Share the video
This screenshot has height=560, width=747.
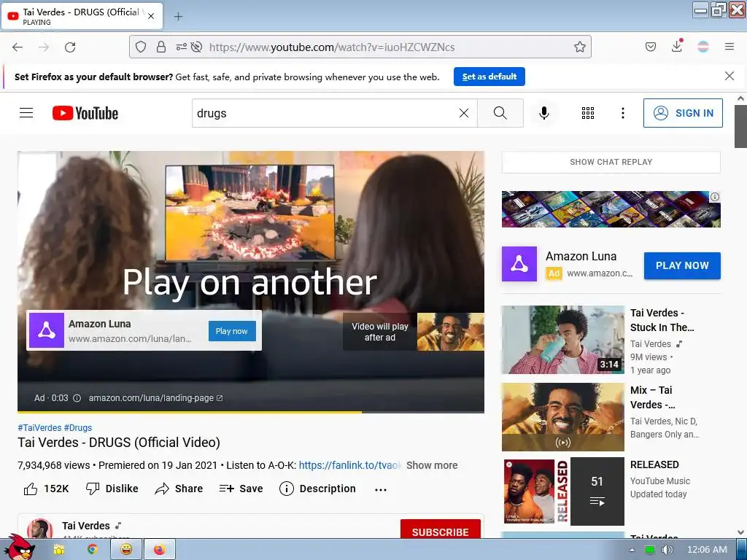pyautogui.click(x=179, y=489)
